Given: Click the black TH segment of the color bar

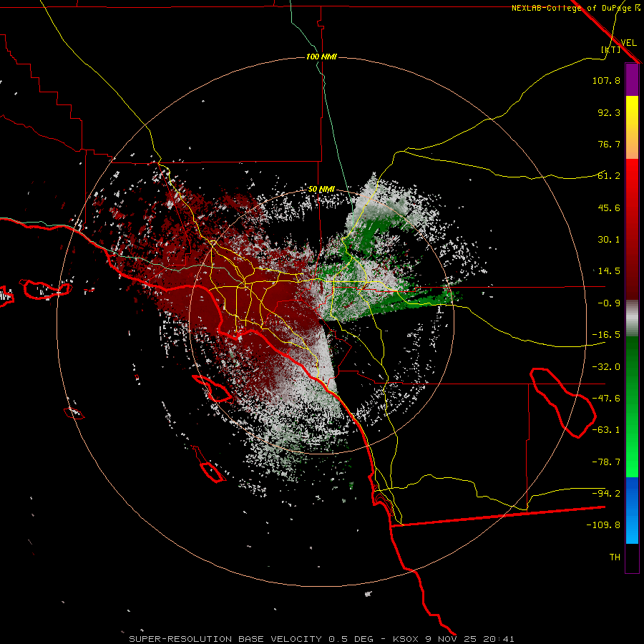Looking at the screenshot, I should pos(632,557).
